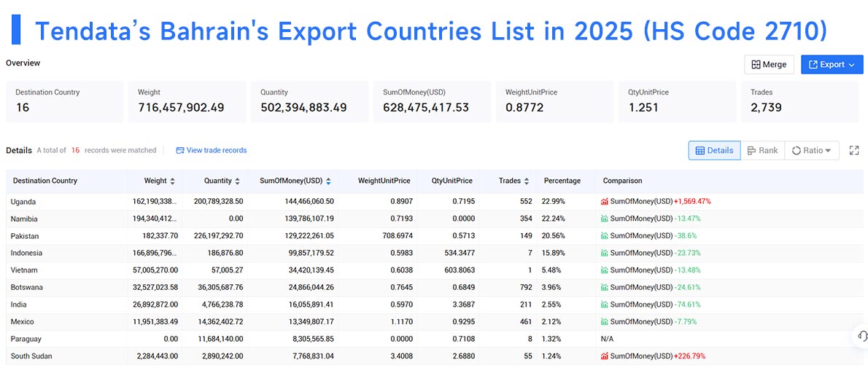Click the Destination Country column header
Image resolution: width=868 pixels, height=373 pixels.
coord(44,181)
